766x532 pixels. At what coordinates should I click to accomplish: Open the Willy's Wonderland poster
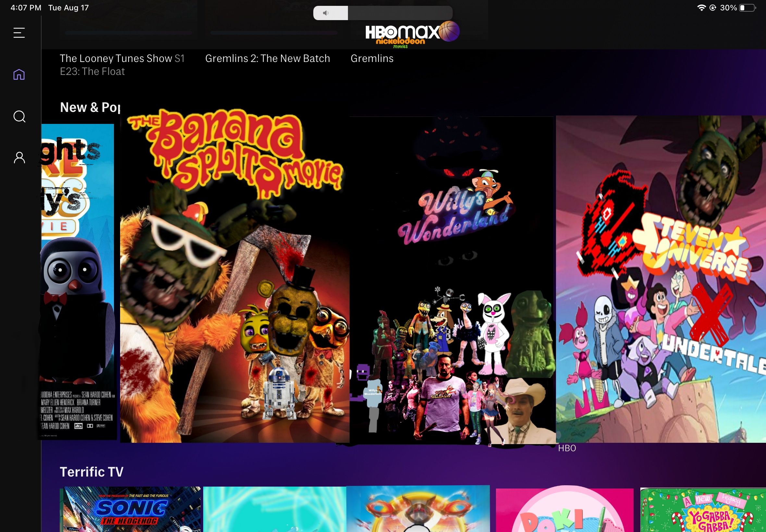coord(452,280)
